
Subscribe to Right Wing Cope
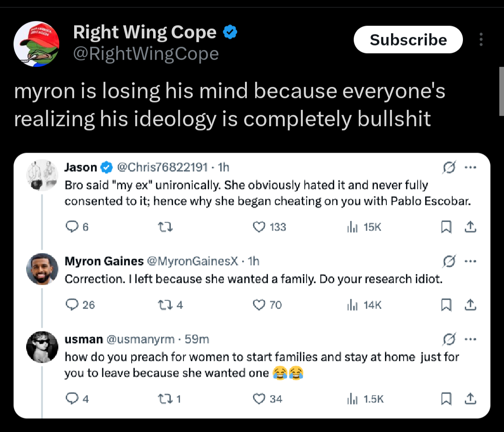tap(408, 40)
